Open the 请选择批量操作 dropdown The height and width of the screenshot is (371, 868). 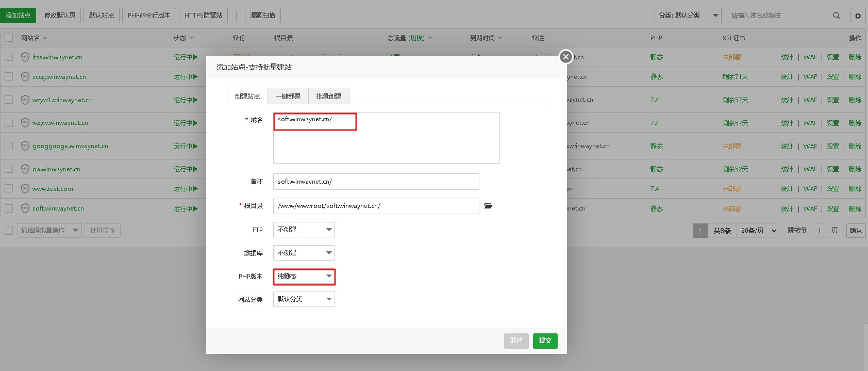49,230
